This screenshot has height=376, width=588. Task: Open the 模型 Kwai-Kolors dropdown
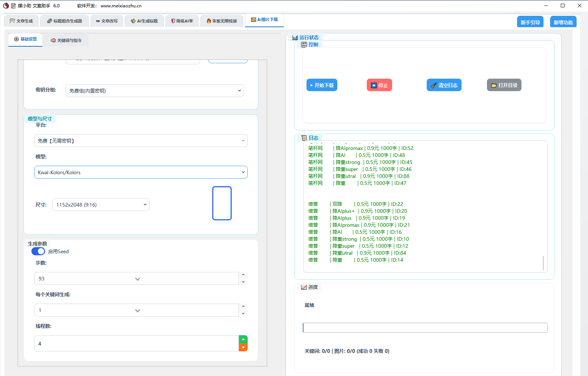141,172
